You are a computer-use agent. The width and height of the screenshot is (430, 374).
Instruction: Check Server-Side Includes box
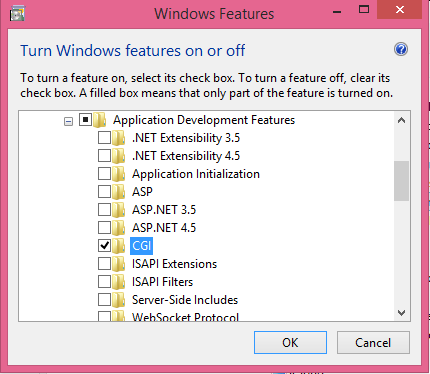[x=104, y=299]
